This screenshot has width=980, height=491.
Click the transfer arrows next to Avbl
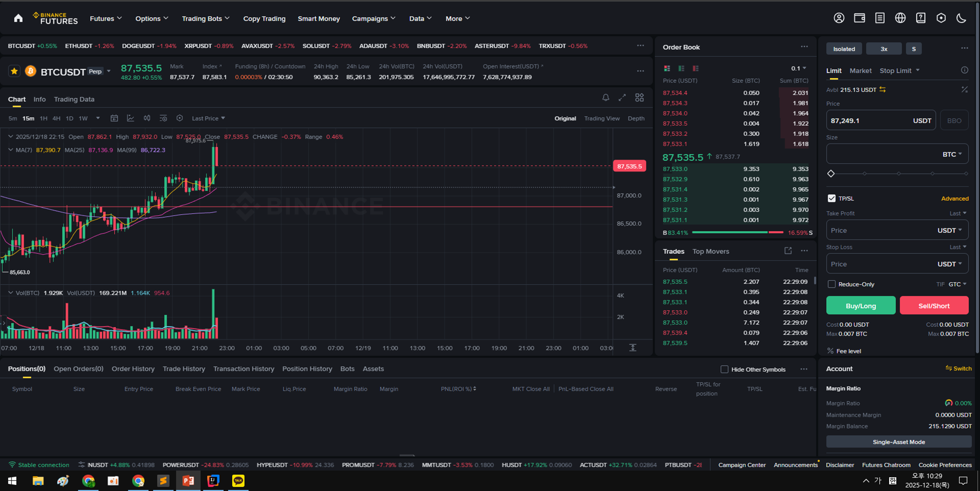[882, 89]
